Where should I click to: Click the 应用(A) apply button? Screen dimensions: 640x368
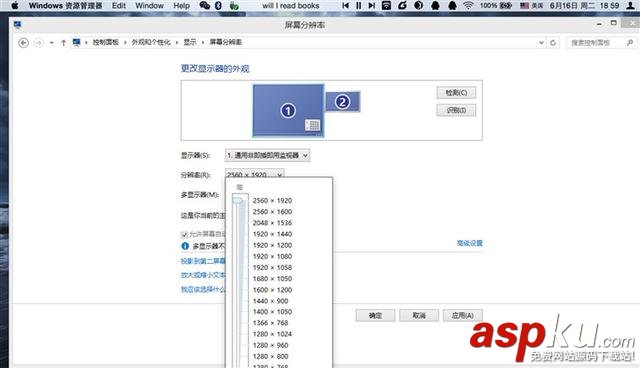(462, 315)
